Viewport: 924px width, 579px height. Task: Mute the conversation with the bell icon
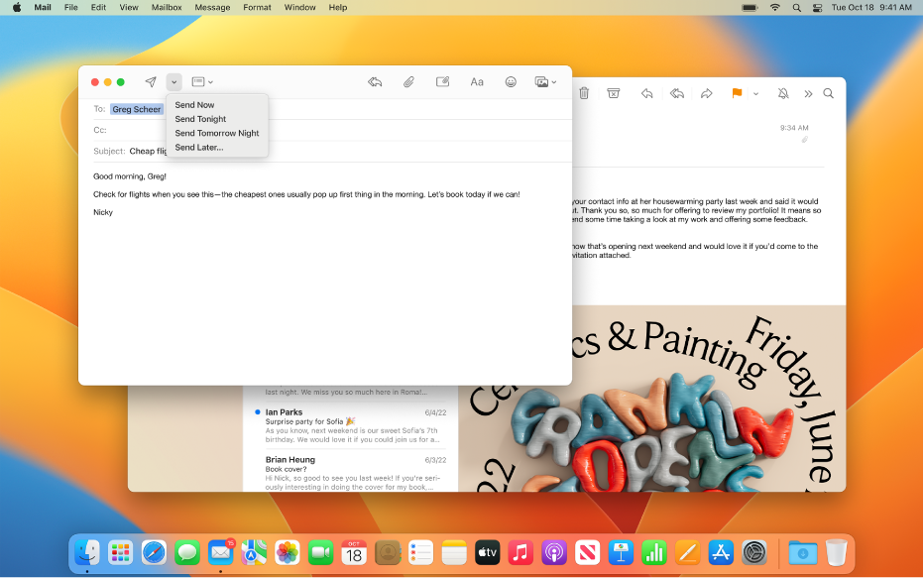point(783,93)
